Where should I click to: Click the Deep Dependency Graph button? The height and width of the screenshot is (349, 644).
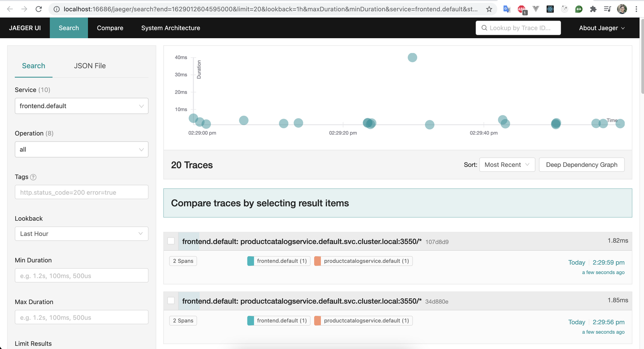click(x=582, y=165)
